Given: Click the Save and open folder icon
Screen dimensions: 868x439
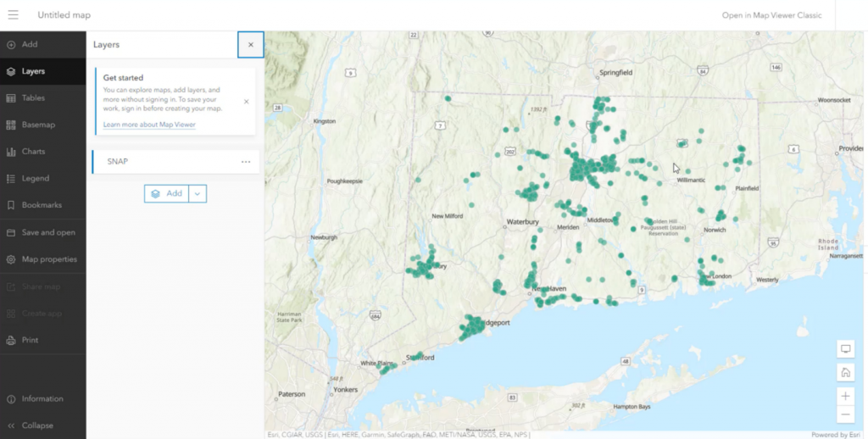Looking at the screenshot, I should click(11, 232).
